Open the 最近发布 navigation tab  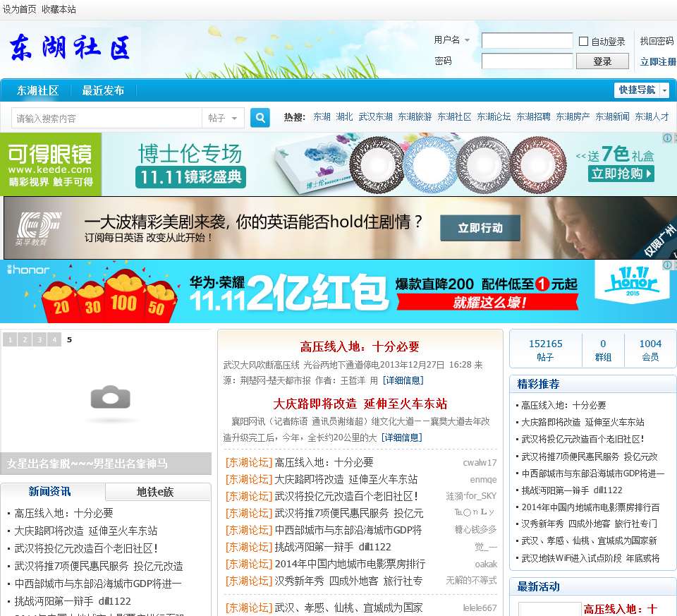click(103, 90)
